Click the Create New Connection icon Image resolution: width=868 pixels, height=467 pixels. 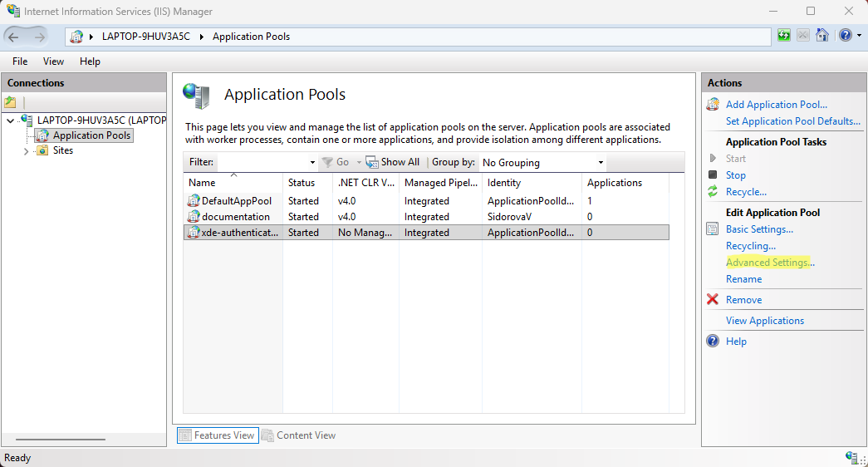point(11,102)
